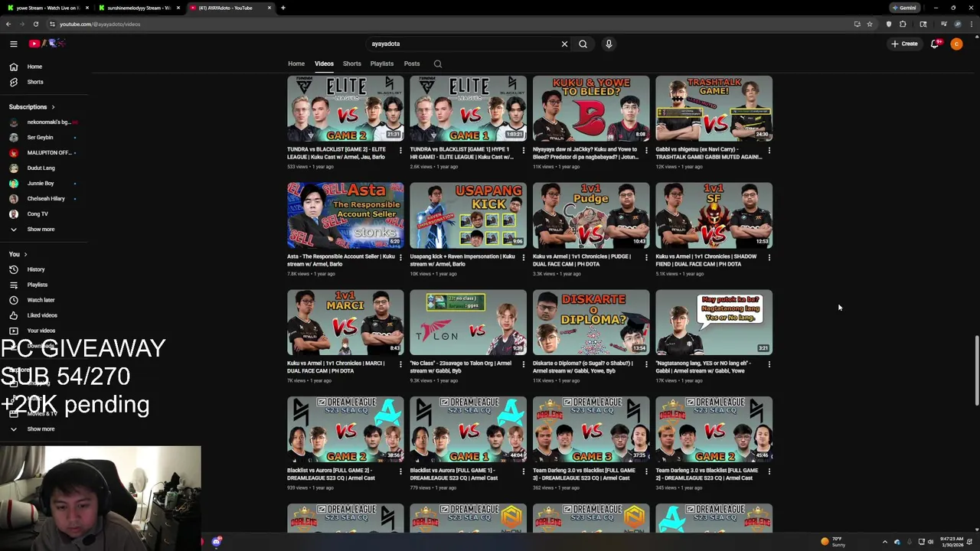The height and width of the screenshot is (551, 980).
Task: Click the magnifier search button
Action: [583, 44]
